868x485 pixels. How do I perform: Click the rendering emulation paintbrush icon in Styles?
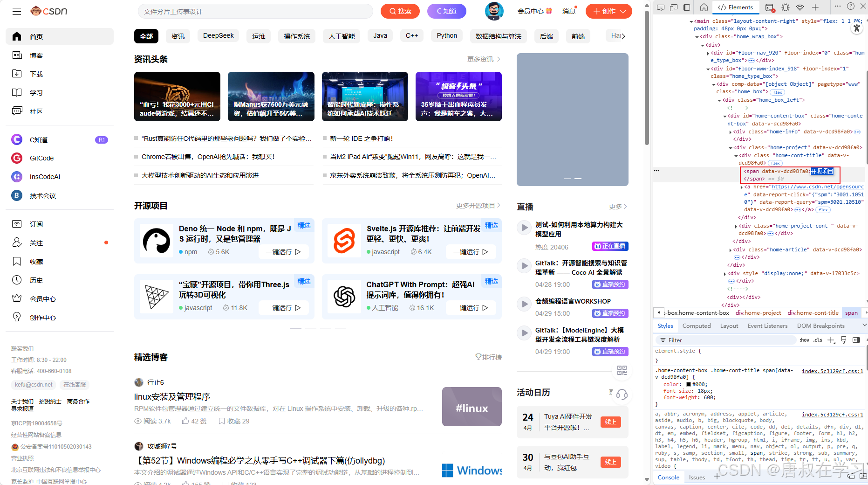[844, 340]
